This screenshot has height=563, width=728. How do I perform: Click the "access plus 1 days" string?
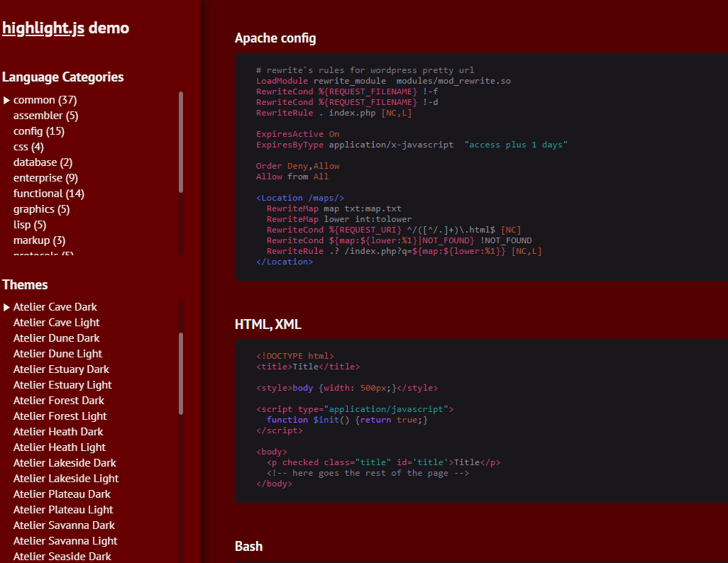tap(516, 145)
